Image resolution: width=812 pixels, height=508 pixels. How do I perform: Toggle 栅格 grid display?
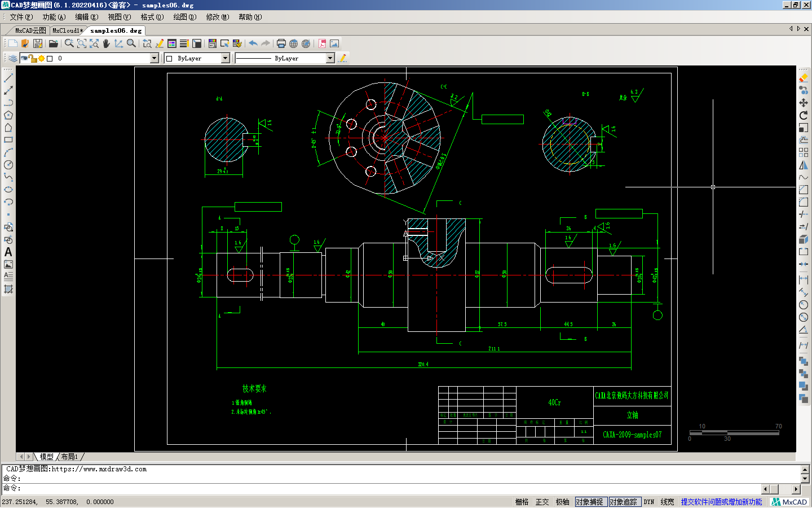point(522,502)
